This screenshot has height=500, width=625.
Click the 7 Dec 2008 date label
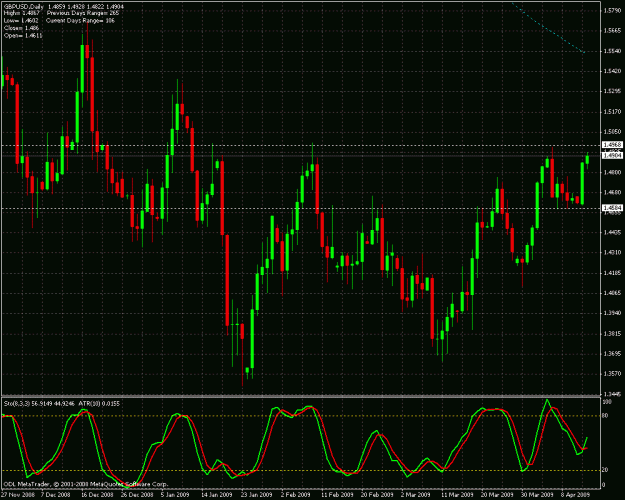55,495
